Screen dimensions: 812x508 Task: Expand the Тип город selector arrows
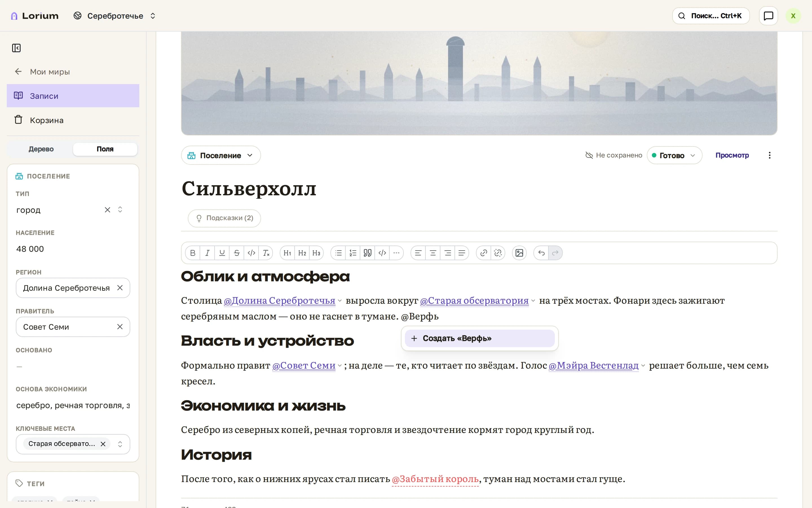tap(120, 210)
